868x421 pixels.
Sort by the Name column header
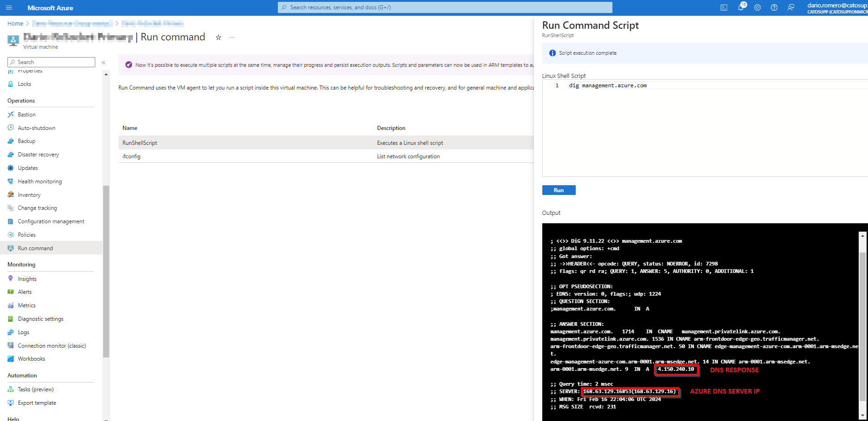(x=130, y=128)
